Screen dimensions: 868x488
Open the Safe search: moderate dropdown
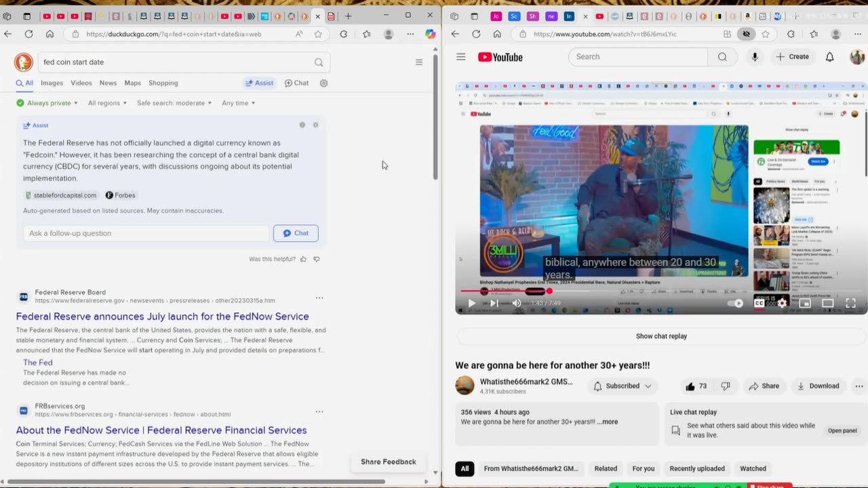point(175,103)
